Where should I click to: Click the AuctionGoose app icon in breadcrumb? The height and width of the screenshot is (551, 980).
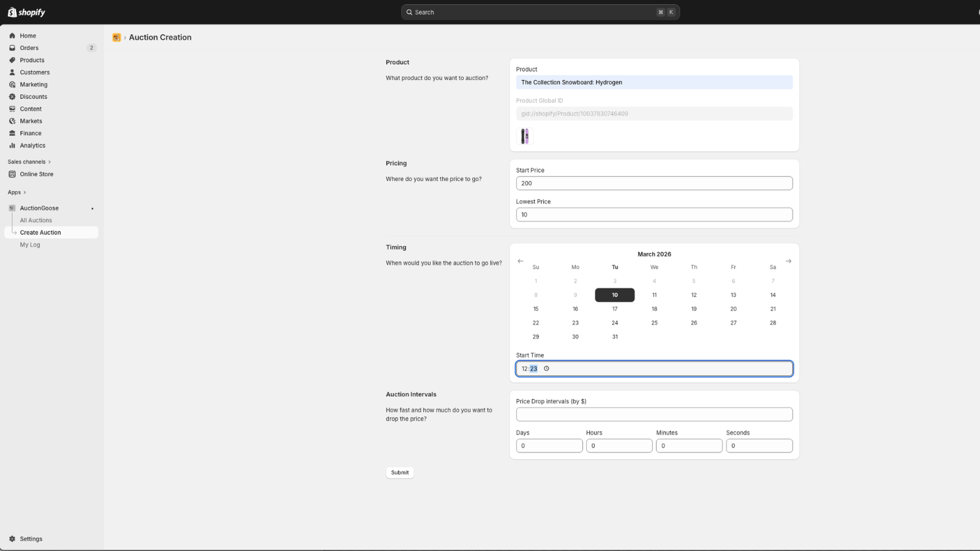click(x=116, y=37)
